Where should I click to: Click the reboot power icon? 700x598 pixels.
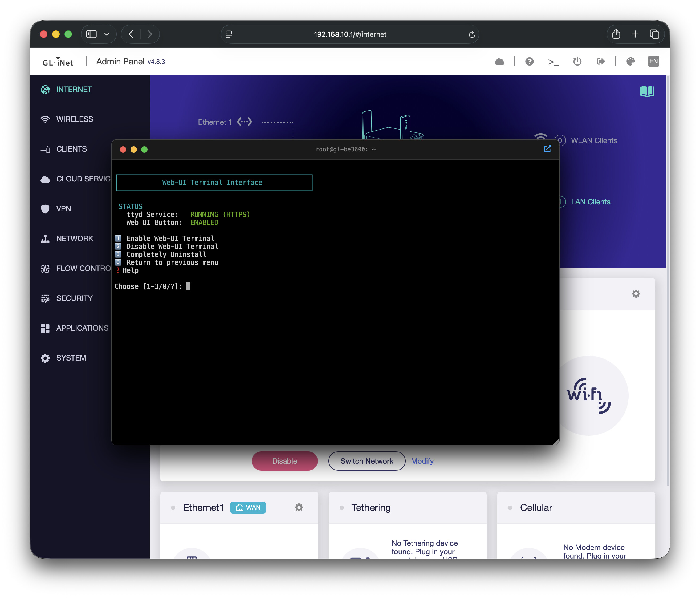(x=577, y=62)
